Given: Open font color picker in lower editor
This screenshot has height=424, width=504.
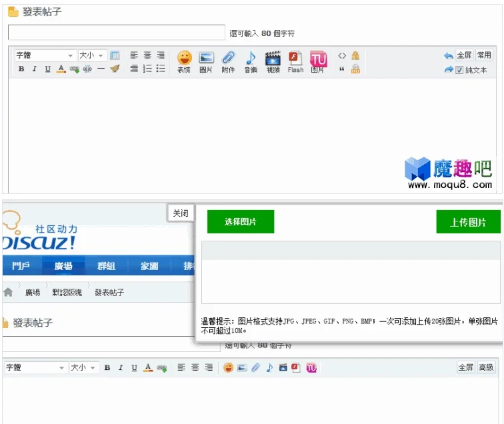Looking at the screenshot, I should pos(148,367).
